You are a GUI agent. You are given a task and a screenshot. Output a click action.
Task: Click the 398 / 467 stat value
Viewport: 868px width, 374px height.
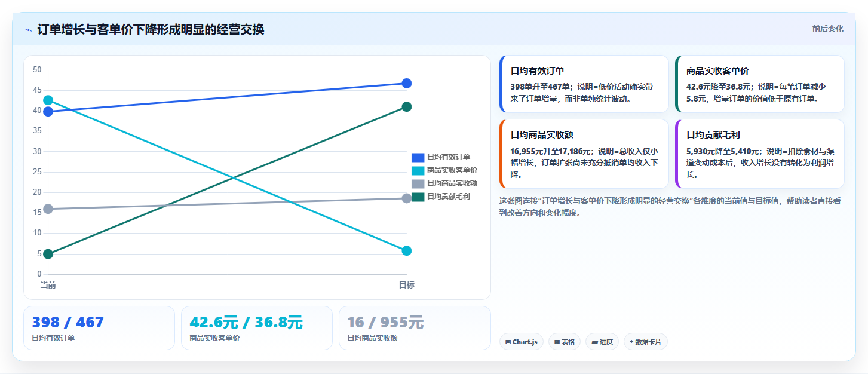(x=68, y=323)
